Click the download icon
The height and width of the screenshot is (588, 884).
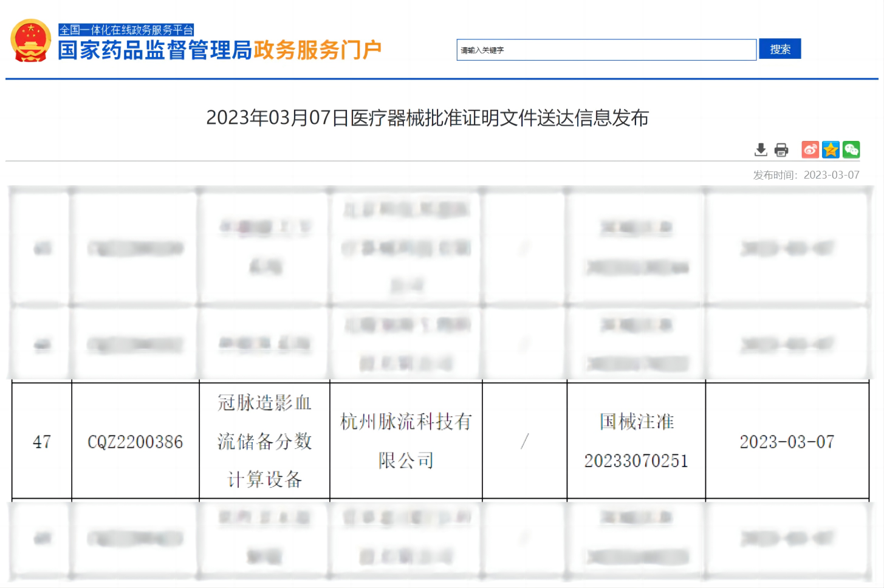[x=761, y=149]
